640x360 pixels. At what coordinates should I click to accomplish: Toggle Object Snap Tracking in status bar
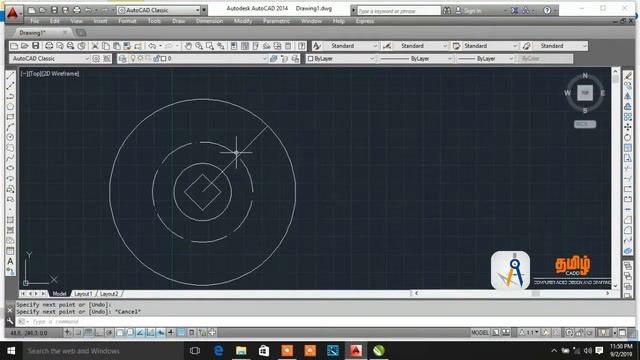(140, 333)
